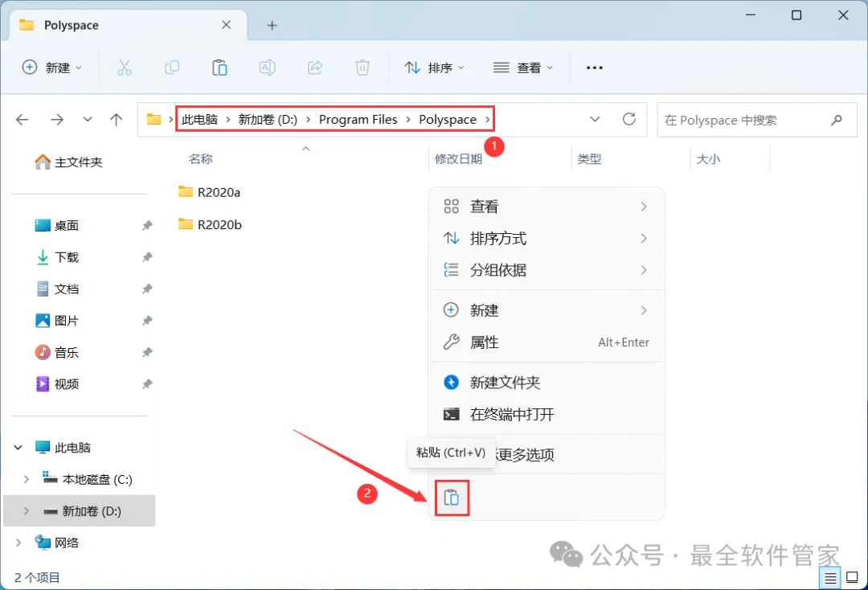Open 桌面 in navigation pane
Image resolution: width=868 pixels, height=590 pixels.
[57, 225]
